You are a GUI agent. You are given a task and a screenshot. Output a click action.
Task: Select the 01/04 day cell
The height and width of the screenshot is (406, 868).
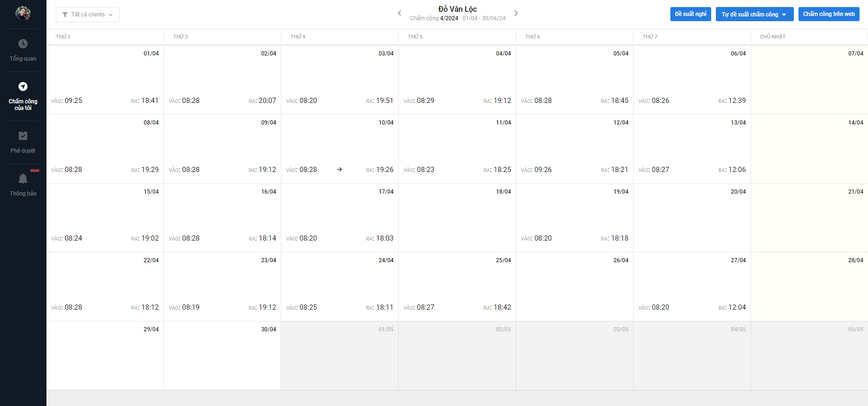pos(105,75)
